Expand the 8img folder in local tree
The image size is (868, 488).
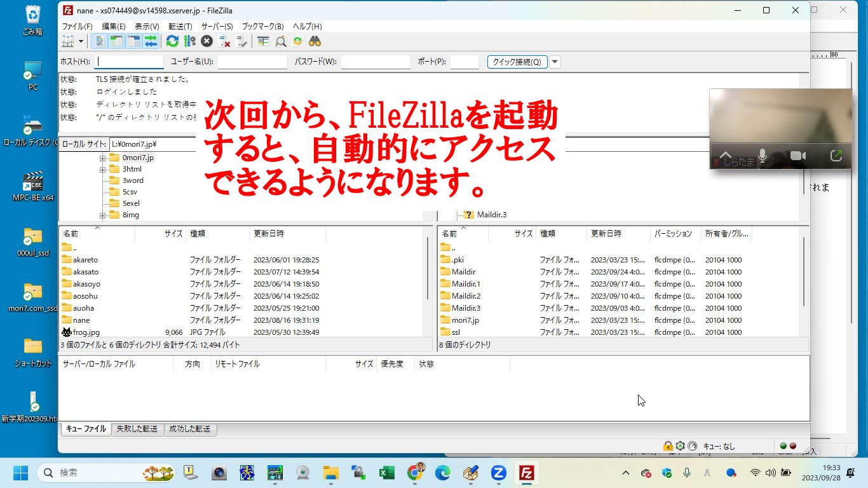click(102, 215)
